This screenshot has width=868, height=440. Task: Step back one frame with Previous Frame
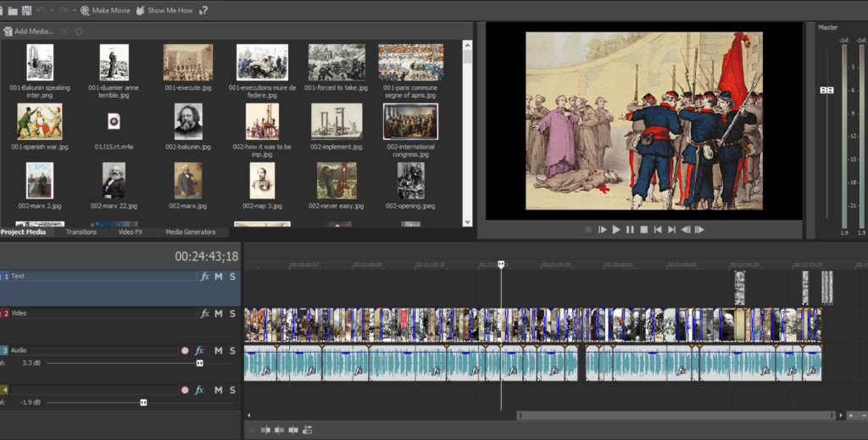coord(685,230)
